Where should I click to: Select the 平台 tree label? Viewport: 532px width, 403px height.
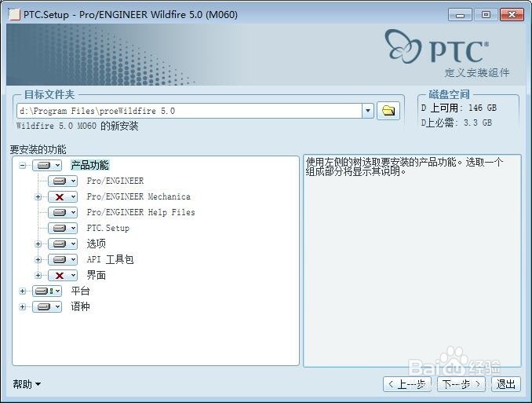click(80, 291)
